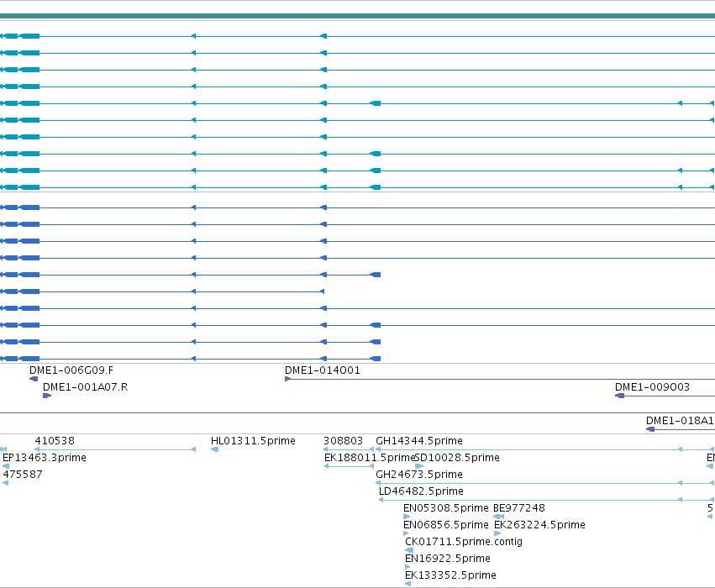Viewport: 715px width, 588px height.
Task: Select the DME1-009O03 purple arrow glyph
Action: click(x=620, y=396)
